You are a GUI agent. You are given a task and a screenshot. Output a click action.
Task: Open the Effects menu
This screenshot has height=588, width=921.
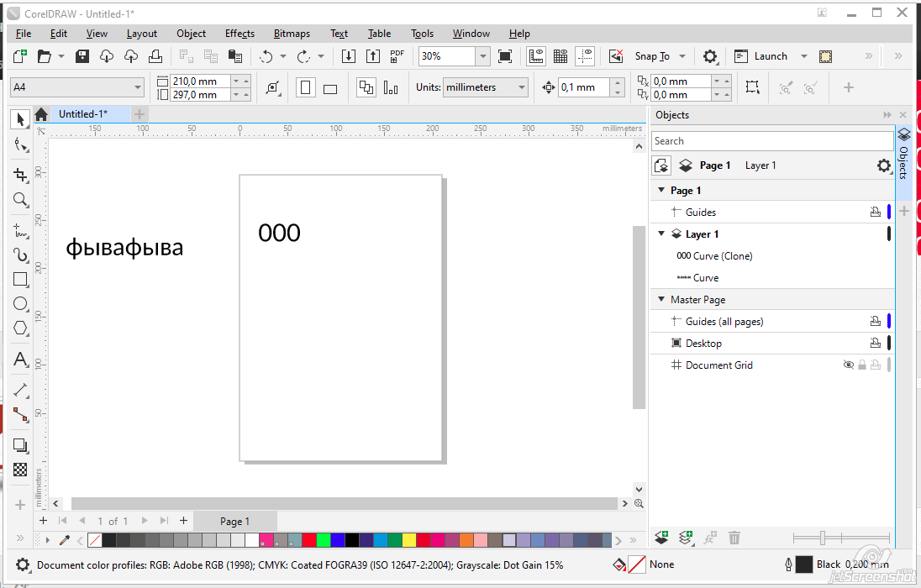click(x=239, y=34)
